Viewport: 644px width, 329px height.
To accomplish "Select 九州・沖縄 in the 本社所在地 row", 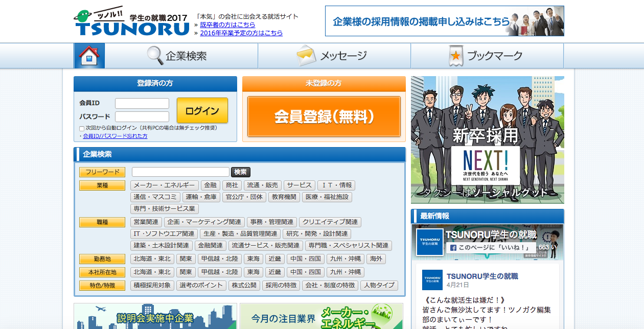I will 346,272.
